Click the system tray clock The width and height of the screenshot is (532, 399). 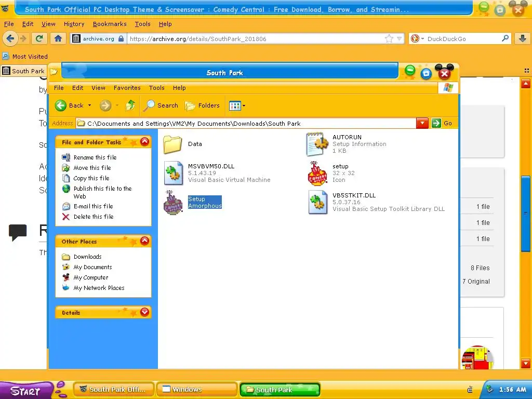pyautogui.click(x=512, y=390)
